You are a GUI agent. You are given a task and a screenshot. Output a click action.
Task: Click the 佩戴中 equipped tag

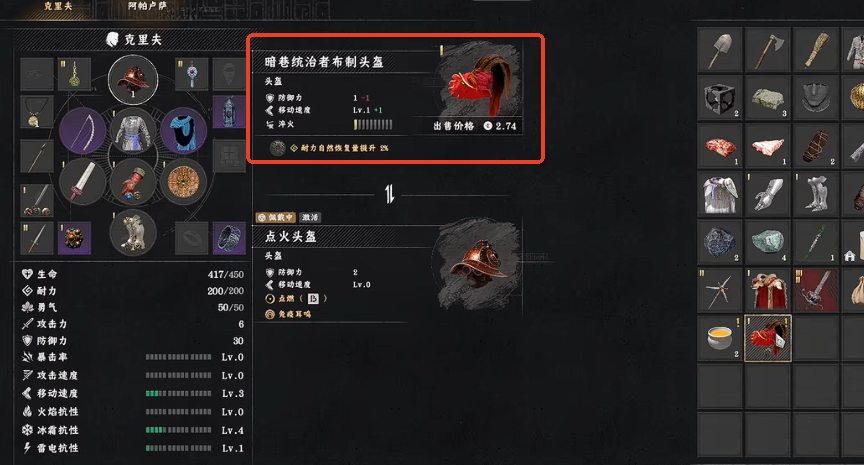point(276,218)
